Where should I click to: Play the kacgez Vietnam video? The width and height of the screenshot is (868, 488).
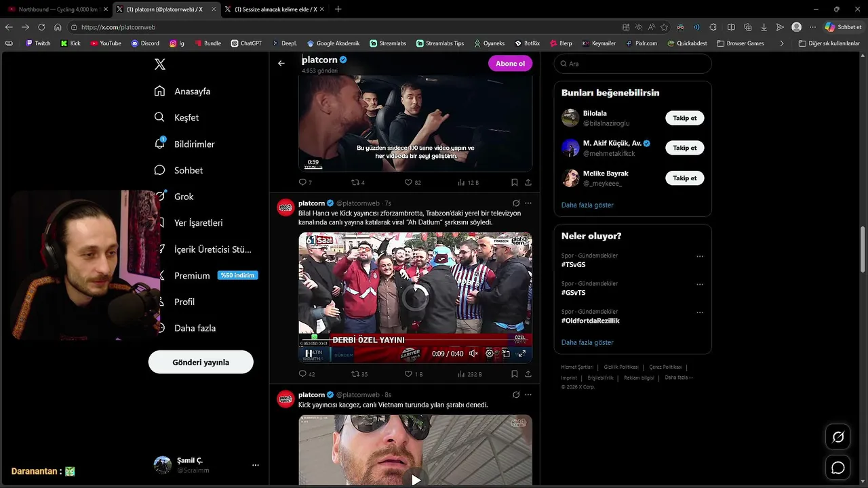click(415, 480)
